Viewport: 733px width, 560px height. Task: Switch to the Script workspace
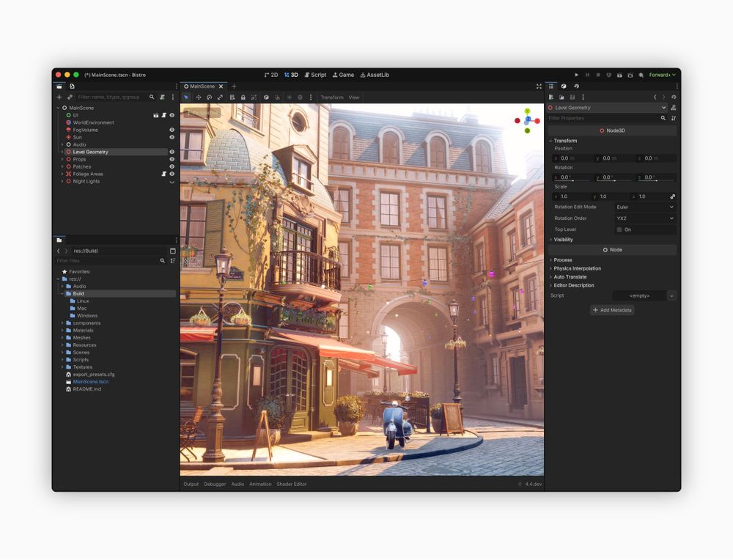[315, 75]
